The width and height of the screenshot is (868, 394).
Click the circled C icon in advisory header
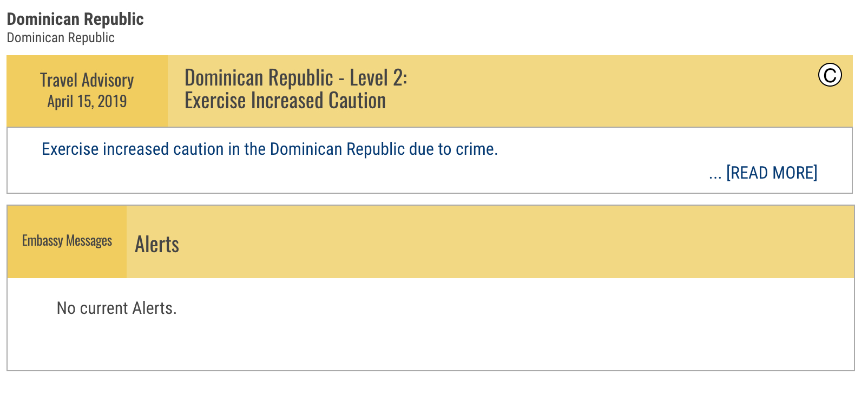coord(830,75)
